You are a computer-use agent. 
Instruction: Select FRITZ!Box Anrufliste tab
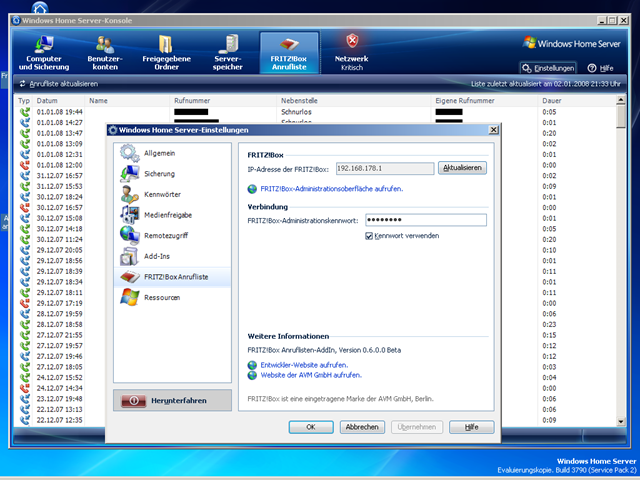pyautogui.click(x=289, y=53)
